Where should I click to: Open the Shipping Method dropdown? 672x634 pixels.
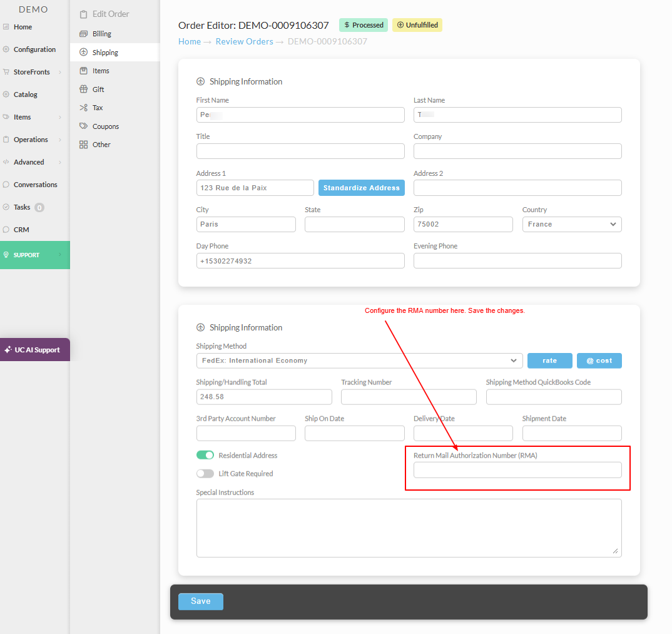(359, 360)
